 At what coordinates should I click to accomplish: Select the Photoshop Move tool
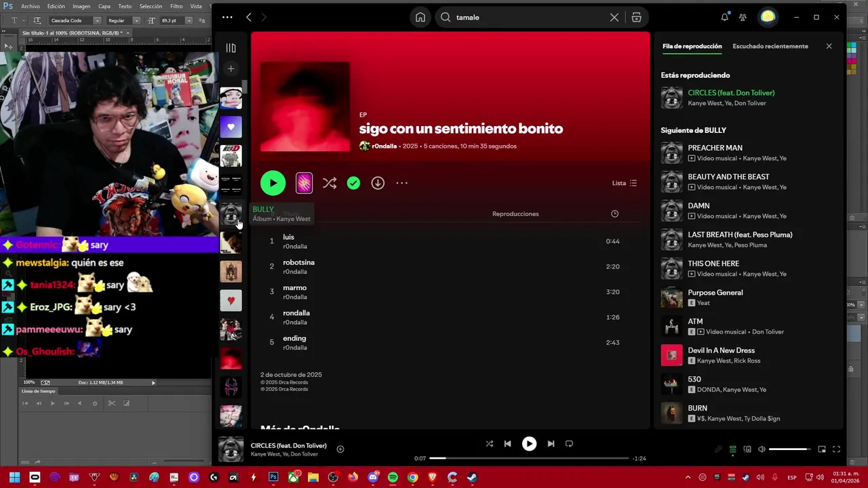pos(9,46)
